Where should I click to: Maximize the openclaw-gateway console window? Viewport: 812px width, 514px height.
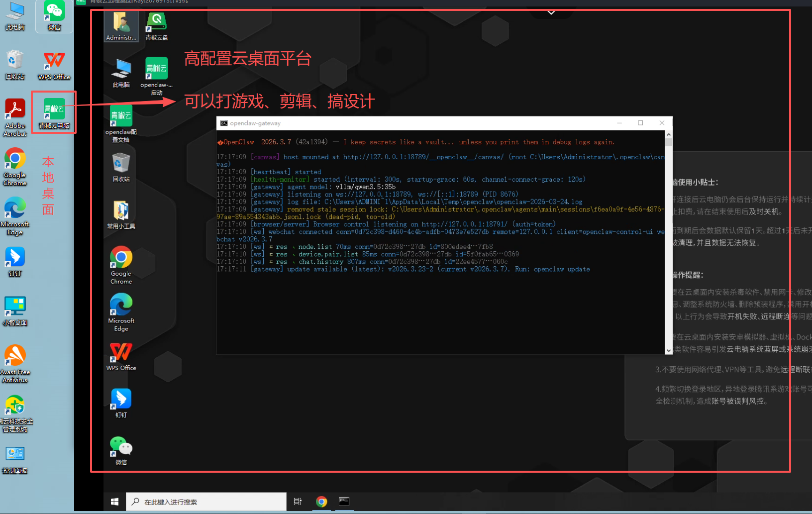click(640, 123)
